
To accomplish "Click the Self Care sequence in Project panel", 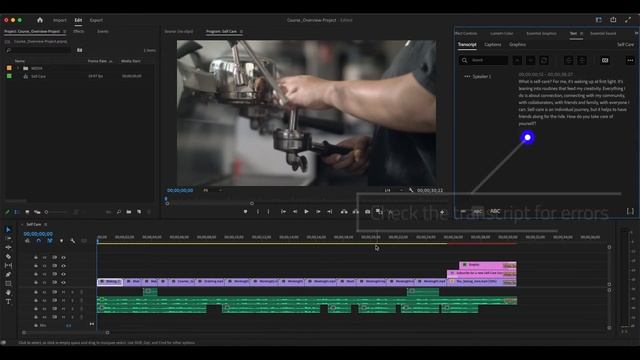I will pos(38,76).
